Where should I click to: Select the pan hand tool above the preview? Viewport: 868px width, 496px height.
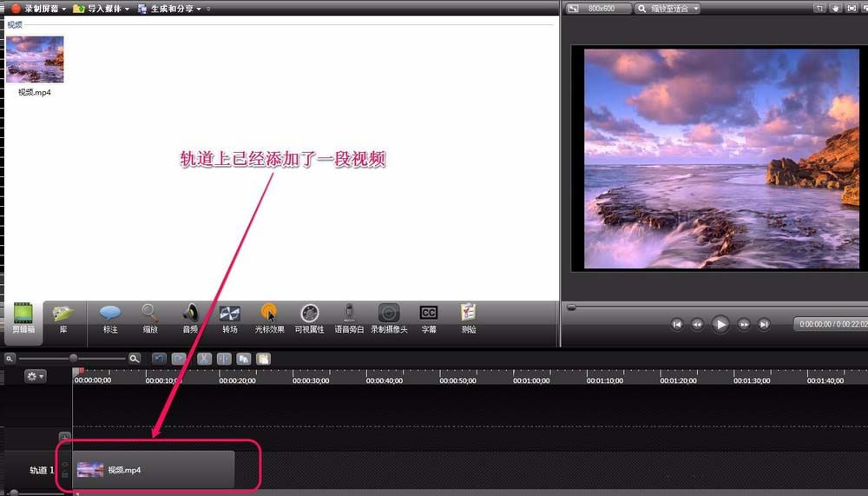point(835,9)
